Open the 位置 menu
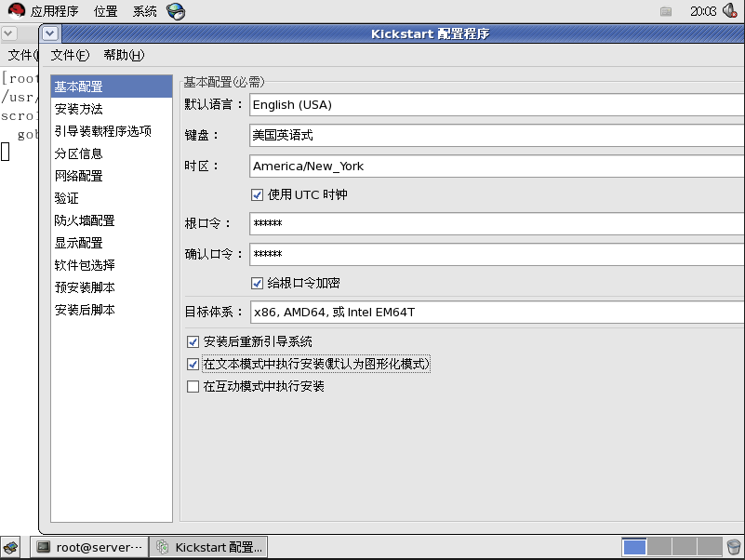745x560 pixels. [x=105, y=11]
